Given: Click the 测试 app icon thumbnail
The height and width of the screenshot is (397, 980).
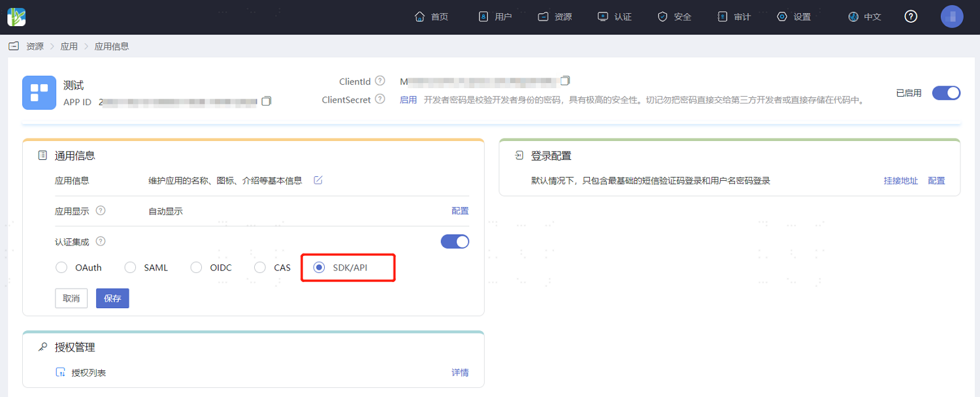Looking at the screenshot, I should [x=39, y=93].
